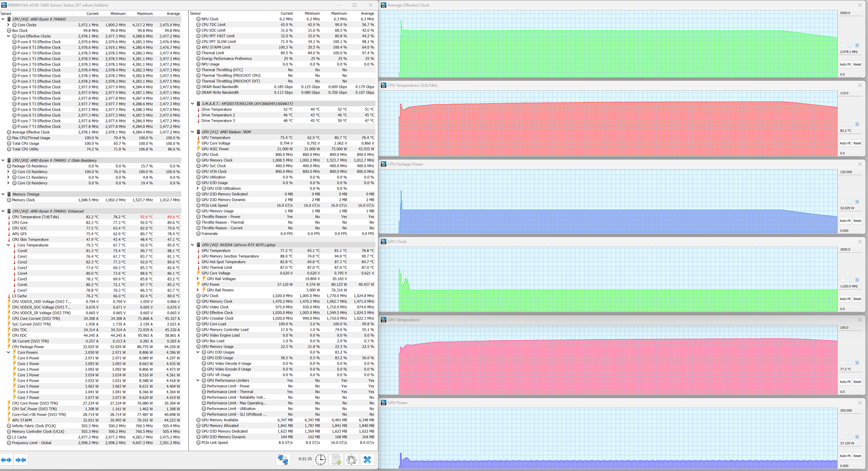The height and width of the screenshot is (471, 868).
Task: Click the Average column header on right panel
Action: point(367,14)
